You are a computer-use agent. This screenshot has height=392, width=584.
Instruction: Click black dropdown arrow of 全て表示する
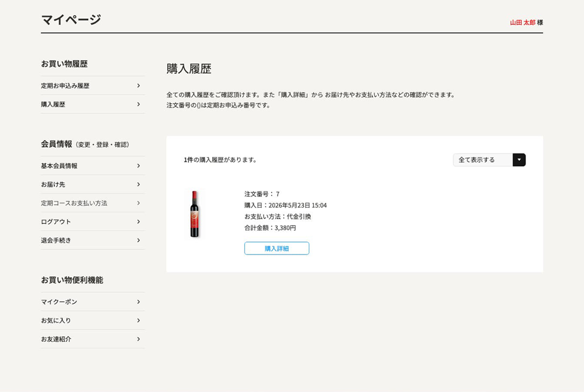[x=519, y=160]
